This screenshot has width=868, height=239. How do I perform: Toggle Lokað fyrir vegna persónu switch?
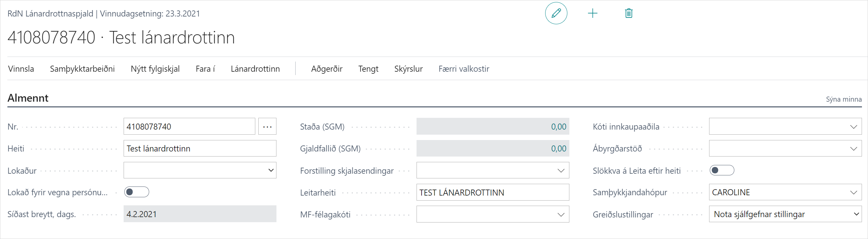click(136, 192)
